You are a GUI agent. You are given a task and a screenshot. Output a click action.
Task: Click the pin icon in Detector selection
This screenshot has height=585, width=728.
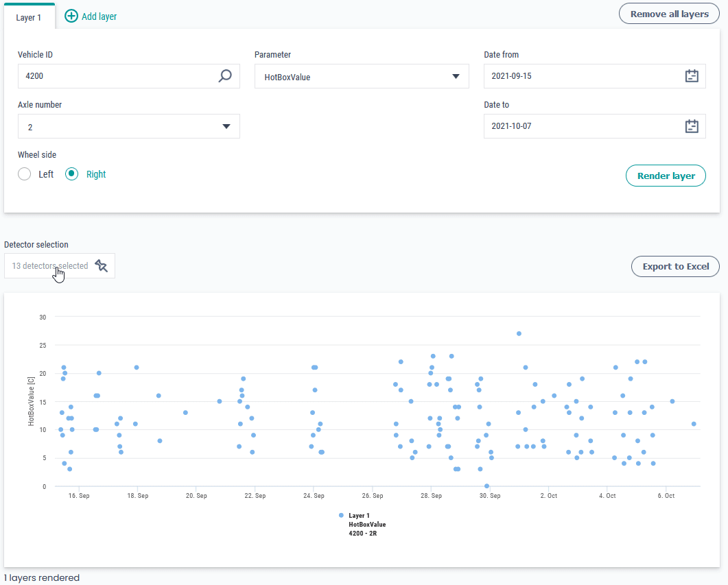click(102, 266)
